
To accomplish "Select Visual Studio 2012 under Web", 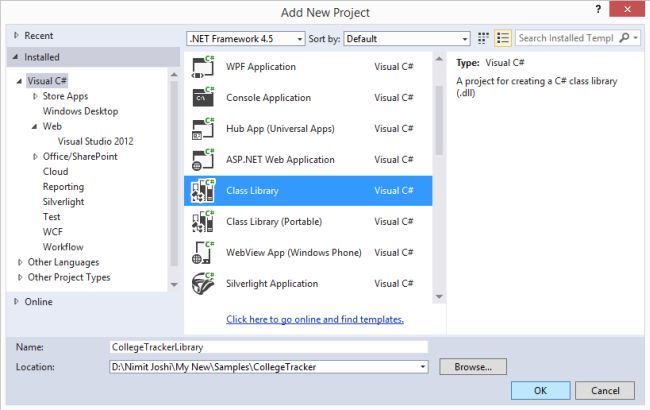I will click(96, 141).
